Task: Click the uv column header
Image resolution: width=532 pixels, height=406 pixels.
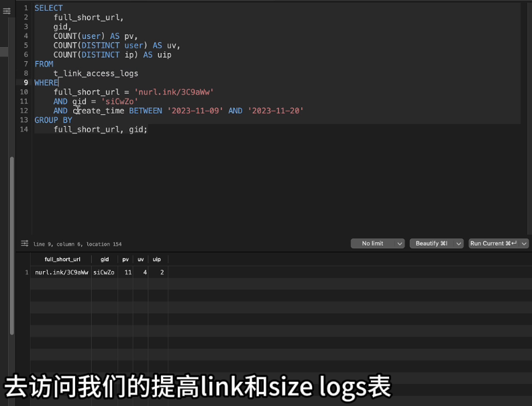Action: [x=140, y=259]
